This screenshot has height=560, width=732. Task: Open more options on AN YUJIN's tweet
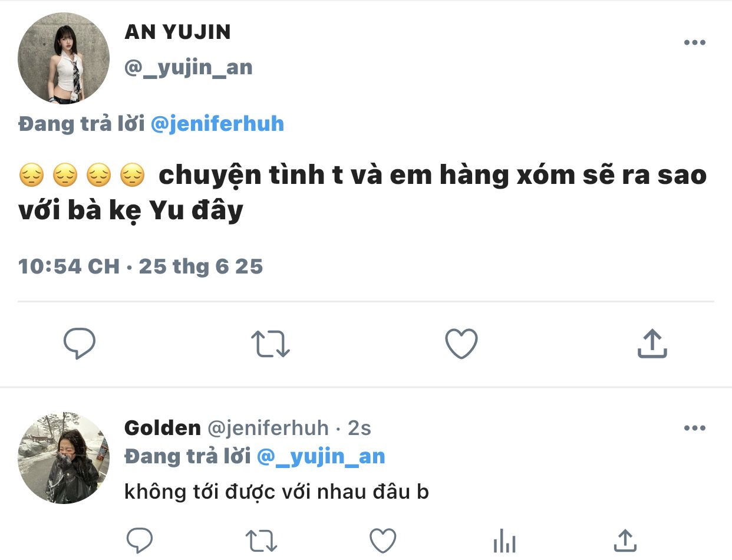click(694, 42)
